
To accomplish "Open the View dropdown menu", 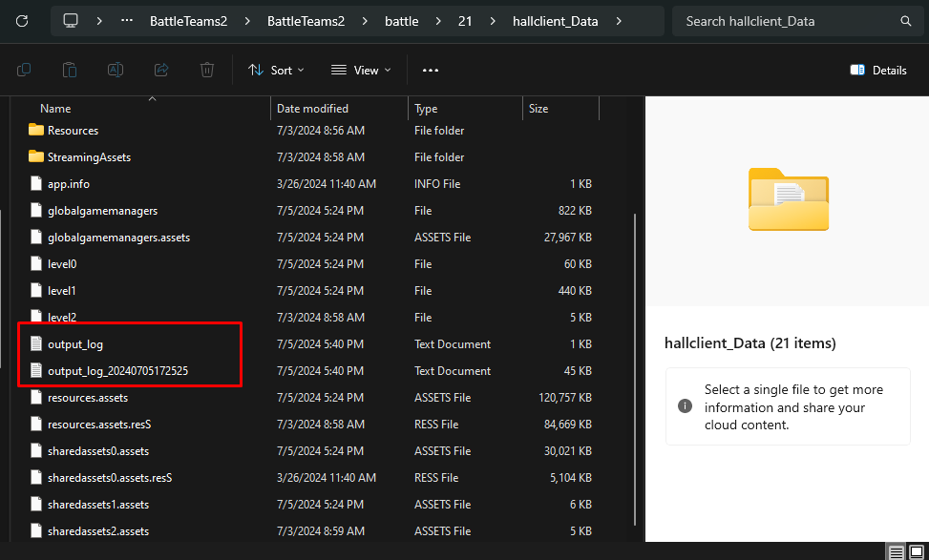I will [x=361, y=70].
